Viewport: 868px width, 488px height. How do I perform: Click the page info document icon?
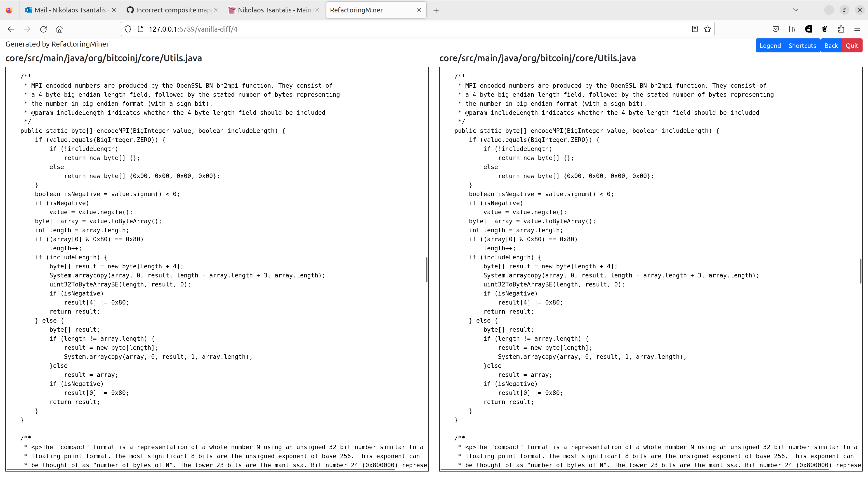(141, 29)
